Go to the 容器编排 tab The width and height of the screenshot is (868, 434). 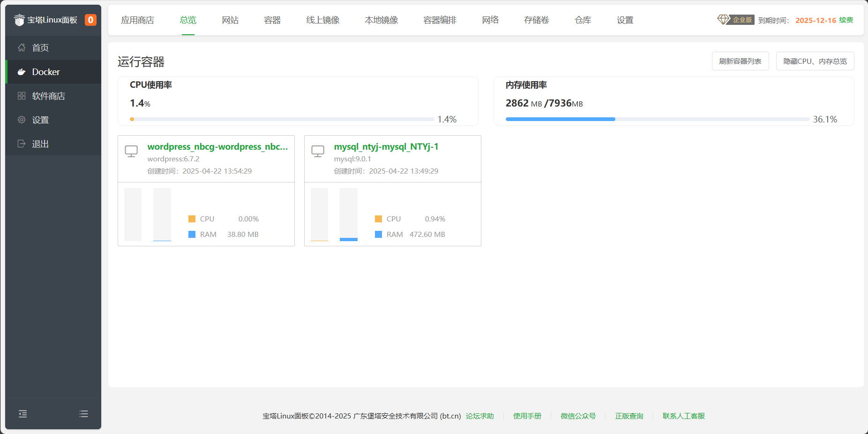[440, 20]
